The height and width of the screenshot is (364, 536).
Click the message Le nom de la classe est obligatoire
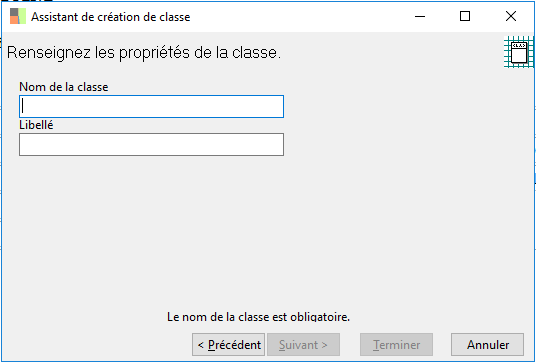click(x=258, y=317)
